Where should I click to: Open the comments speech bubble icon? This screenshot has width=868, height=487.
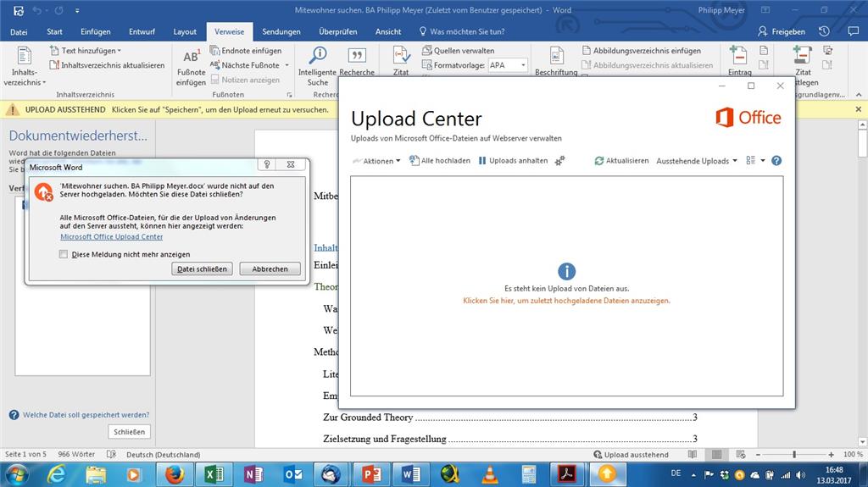(853, 31)
